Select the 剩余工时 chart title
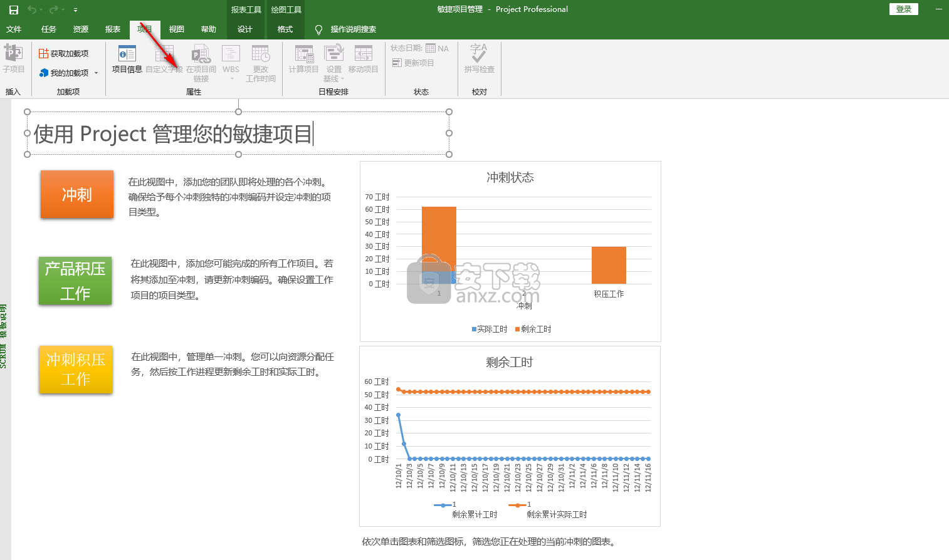Viewport: 949px width, 560px height. coord(510,363)
